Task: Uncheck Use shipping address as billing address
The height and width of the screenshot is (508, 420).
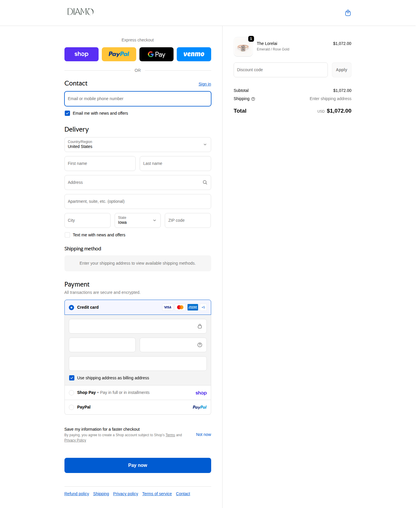Action: (72, 378)
